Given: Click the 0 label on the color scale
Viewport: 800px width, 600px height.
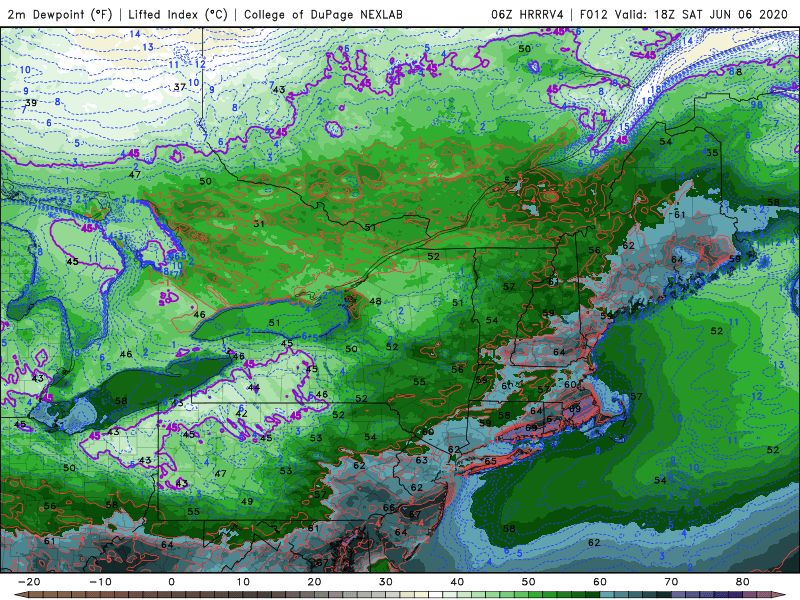Looking at the screenshot, I should [x=171, y=582].
